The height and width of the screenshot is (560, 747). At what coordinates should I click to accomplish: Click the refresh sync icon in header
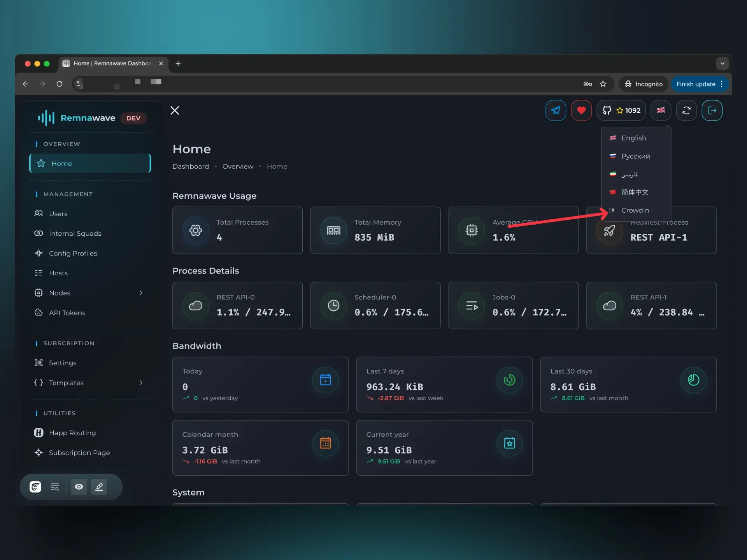click(686, 110)
